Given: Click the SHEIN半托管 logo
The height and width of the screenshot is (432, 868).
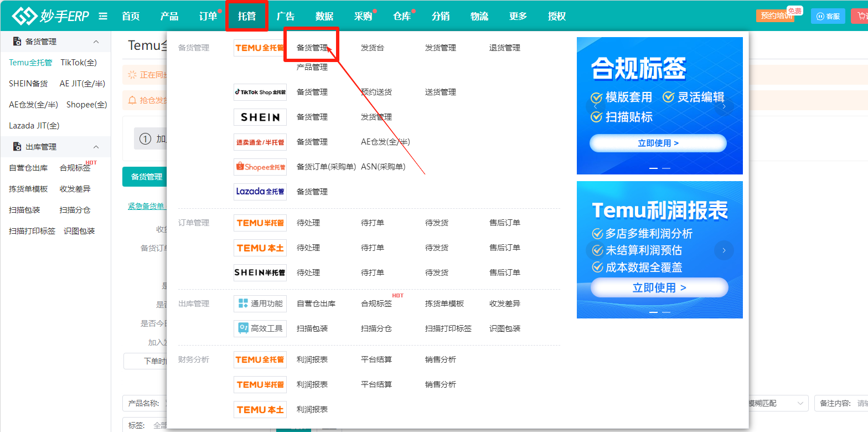Looking at the screenshot, I should [260, 272].
